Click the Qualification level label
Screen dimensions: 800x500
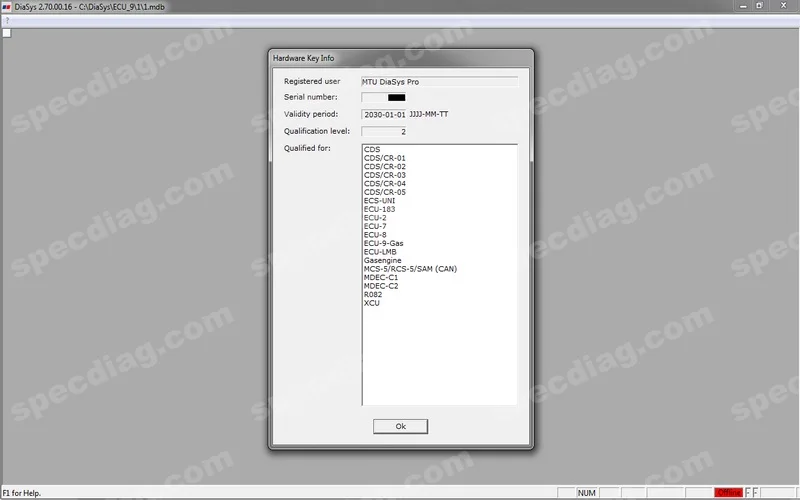[x=317, y=131]
